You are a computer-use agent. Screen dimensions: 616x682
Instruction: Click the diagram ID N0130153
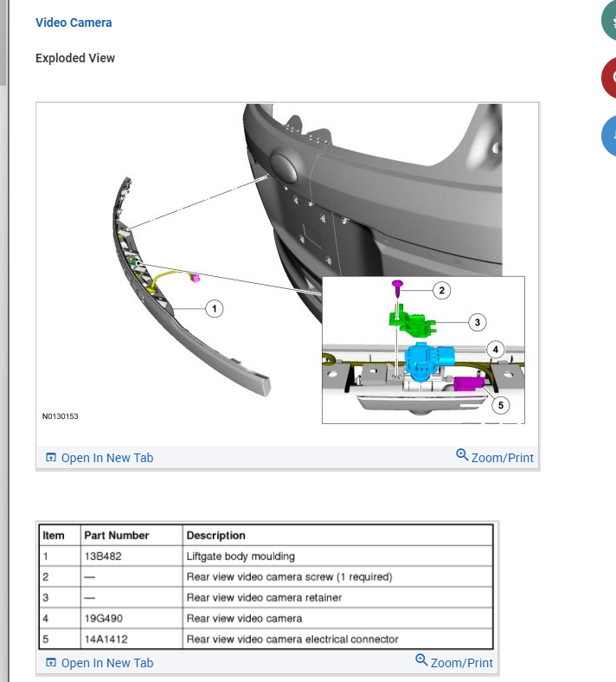coord(60,416)
